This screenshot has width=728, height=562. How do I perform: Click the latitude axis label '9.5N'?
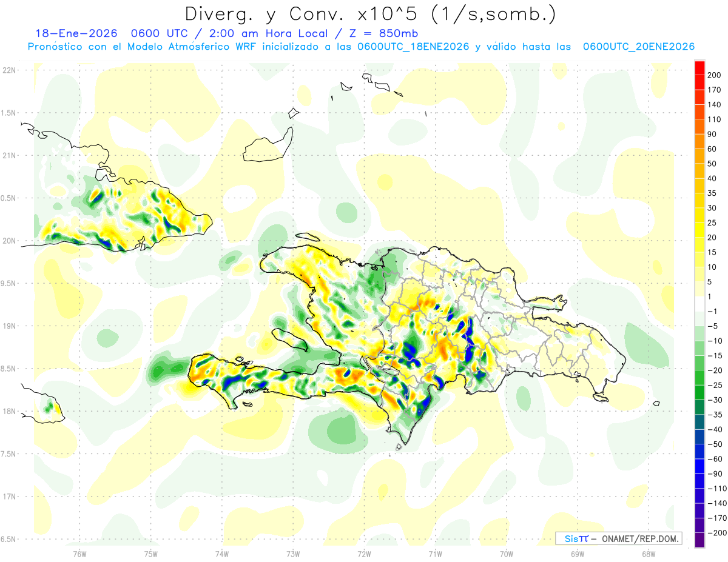8,284
